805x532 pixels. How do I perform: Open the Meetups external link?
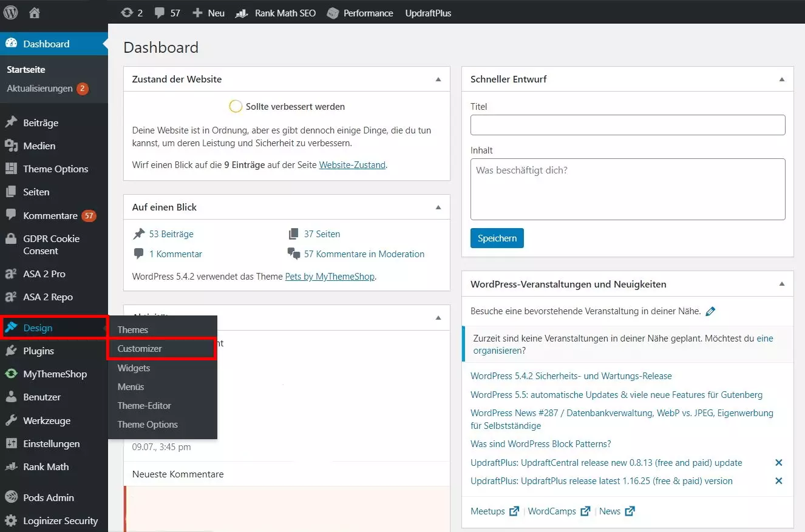494,511
